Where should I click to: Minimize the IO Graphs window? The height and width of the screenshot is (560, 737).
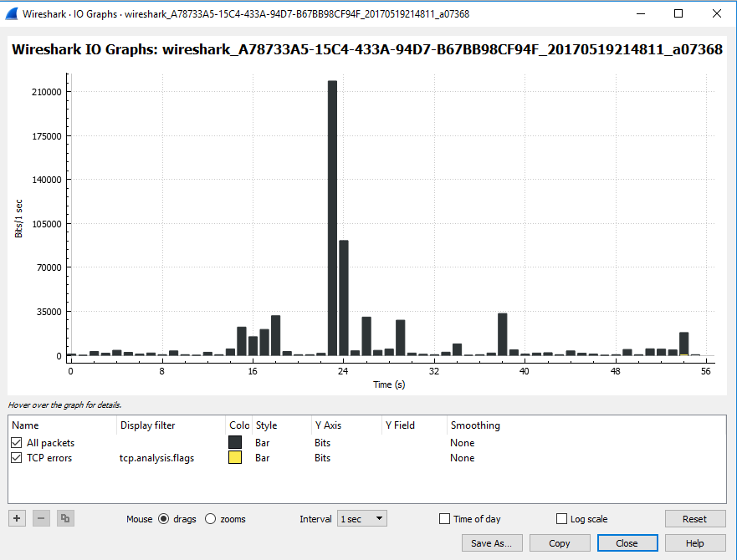tap(641, 13)
